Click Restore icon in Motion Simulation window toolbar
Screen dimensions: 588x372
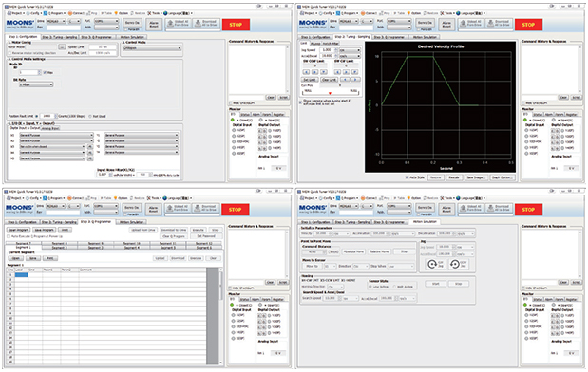(x=426, y=198)
